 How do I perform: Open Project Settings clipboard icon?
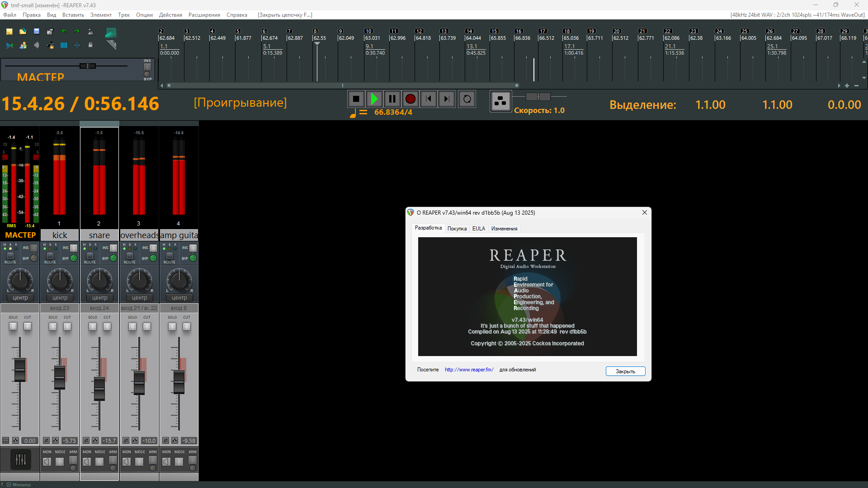click(50, 32)
